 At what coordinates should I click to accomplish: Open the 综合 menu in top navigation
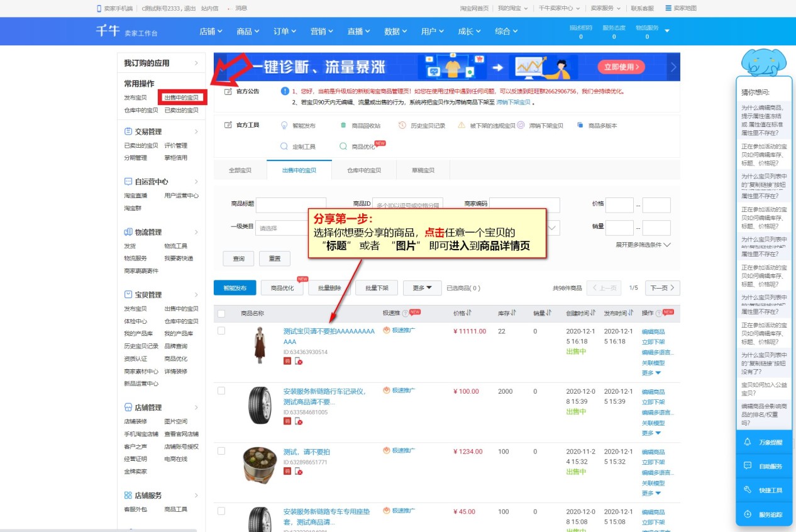[506, 31]
